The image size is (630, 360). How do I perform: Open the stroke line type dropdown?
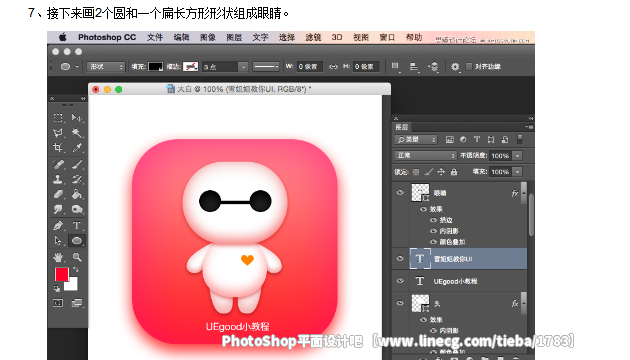pos(266,67)
